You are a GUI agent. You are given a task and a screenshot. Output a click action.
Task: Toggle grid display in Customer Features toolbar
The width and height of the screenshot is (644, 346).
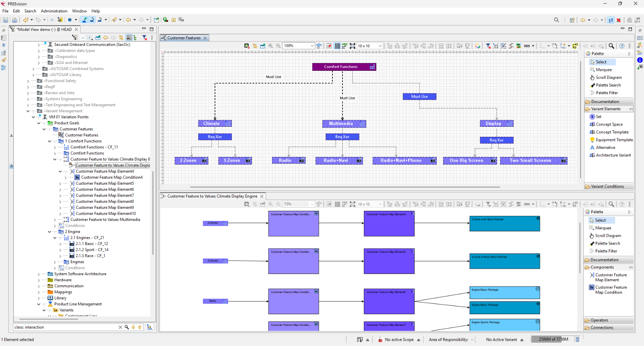337,46
